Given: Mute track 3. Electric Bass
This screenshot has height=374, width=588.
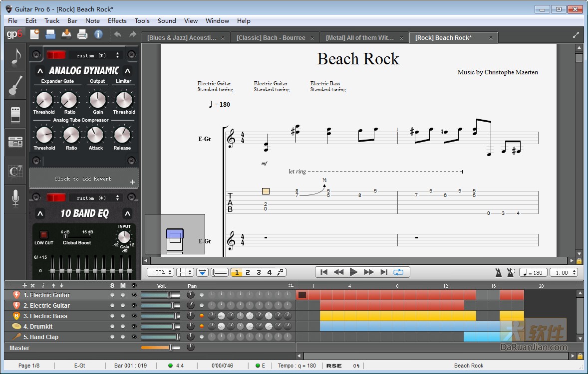Looking at the screenshot, I should point(123,316).
